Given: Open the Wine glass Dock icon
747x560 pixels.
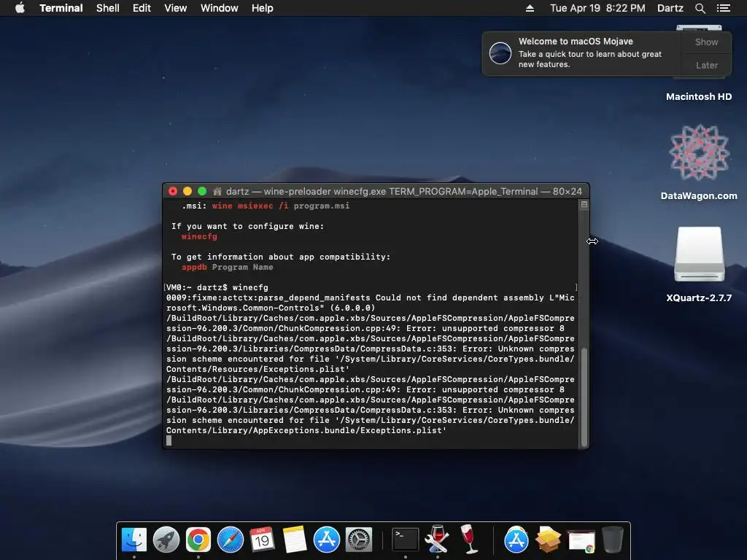Looking at the screenshot, I should pyautogui.click(x=469, y=539).
